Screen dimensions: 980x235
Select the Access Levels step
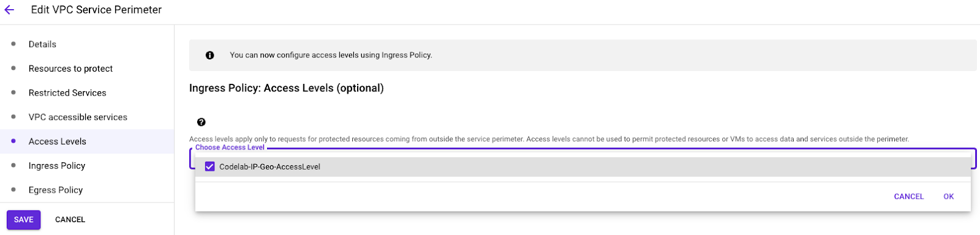click(87, 141)
